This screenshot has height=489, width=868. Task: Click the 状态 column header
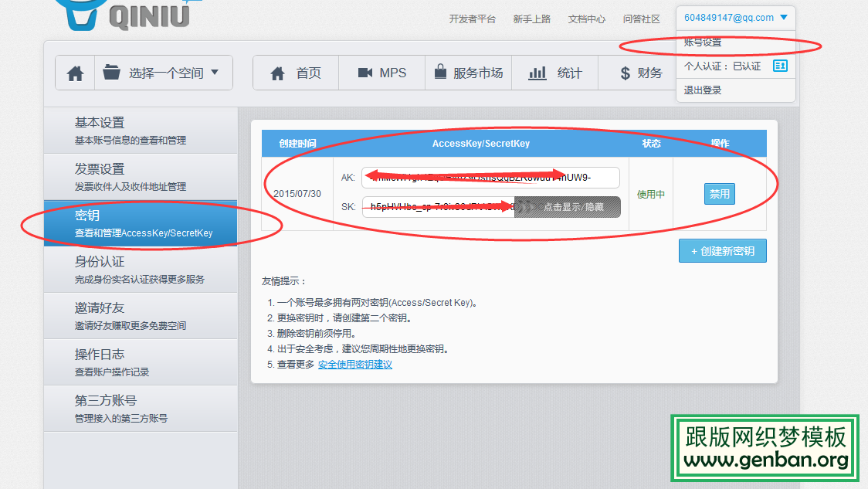click(651, 144)
